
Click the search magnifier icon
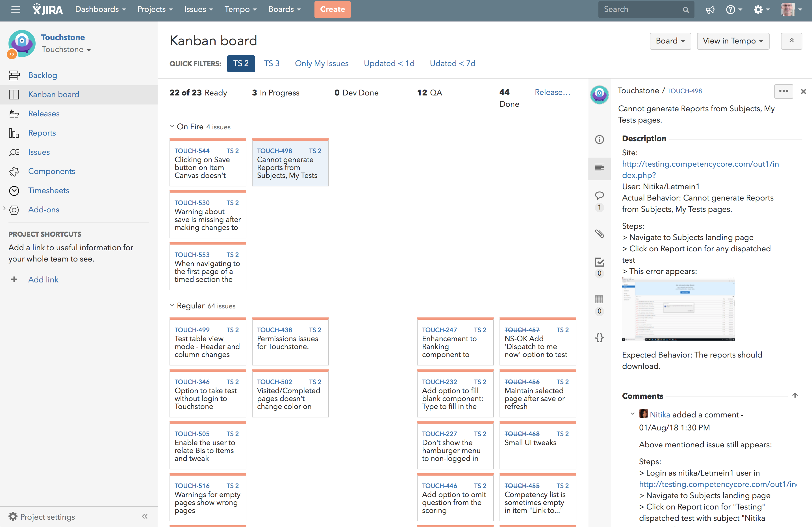[685, 10]
